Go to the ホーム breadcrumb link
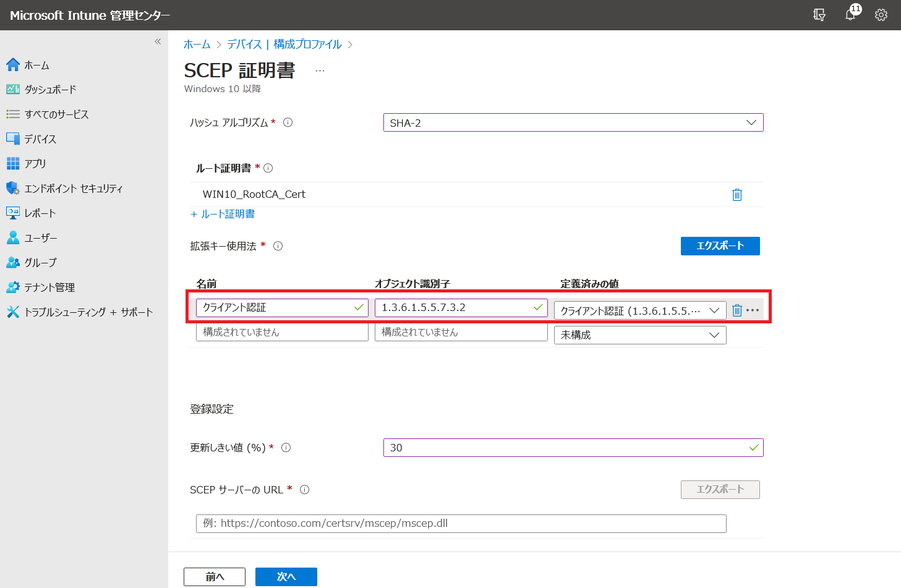This screenshot has width=901, height=588. (197, 45)
